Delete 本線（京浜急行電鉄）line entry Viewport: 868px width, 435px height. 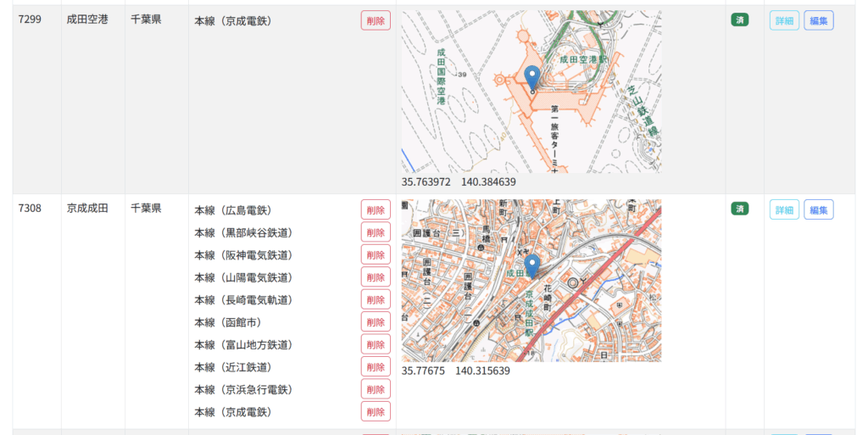point(376,389)
